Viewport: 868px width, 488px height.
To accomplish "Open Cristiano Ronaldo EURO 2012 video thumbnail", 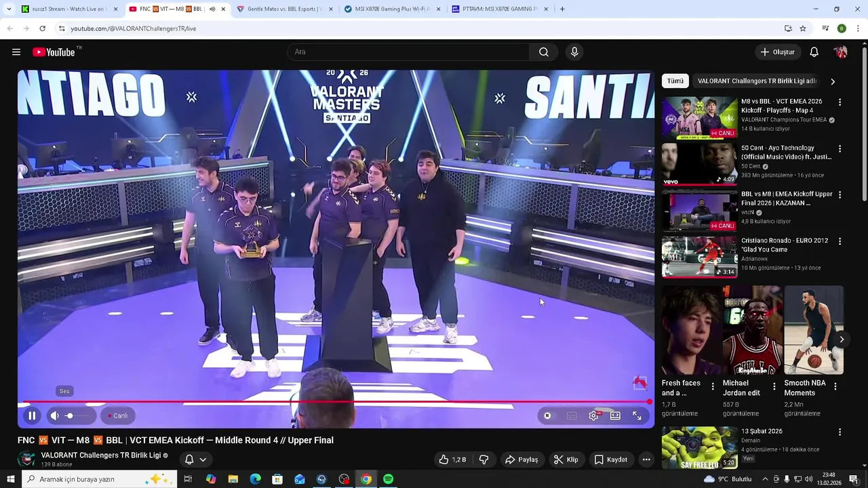I will click(699, 256).
